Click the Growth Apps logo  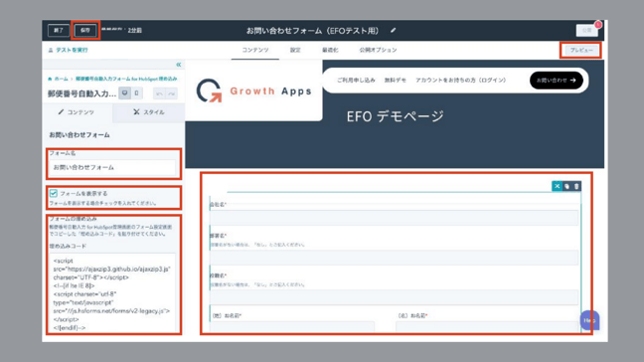(253, 90)
